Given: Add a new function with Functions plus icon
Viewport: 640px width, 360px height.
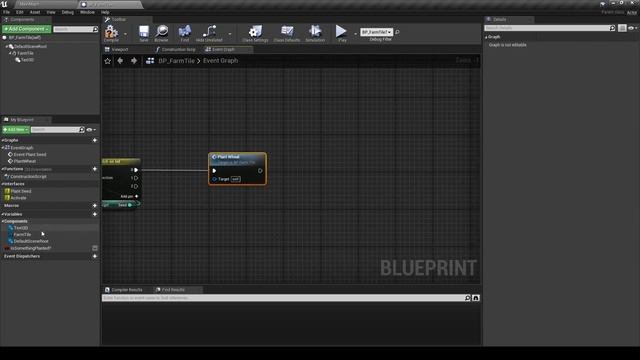Looking at the screenshot, I should click(x=95, y=169).
